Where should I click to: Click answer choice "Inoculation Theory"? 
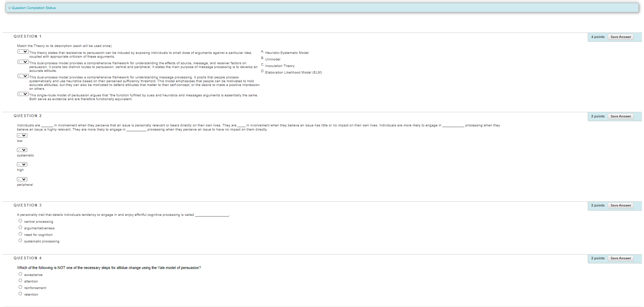click(x=280, y=66)
